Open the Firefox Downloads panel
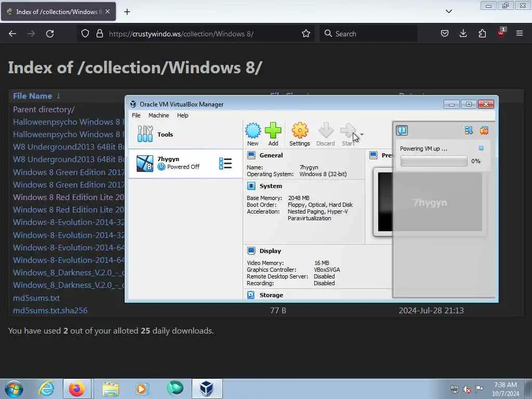Screen dimensions: 532x399 [x=463, y=34]
